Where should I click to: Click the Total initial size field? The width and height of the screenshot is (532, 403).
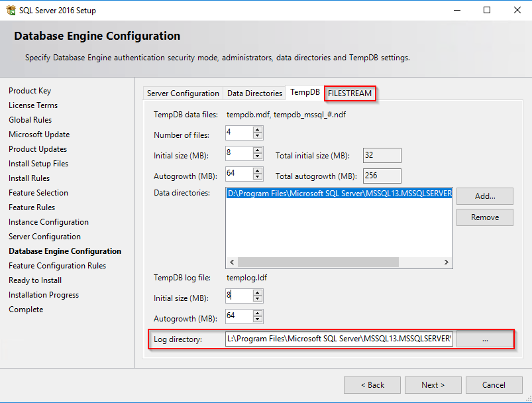[x=382, y=156]
